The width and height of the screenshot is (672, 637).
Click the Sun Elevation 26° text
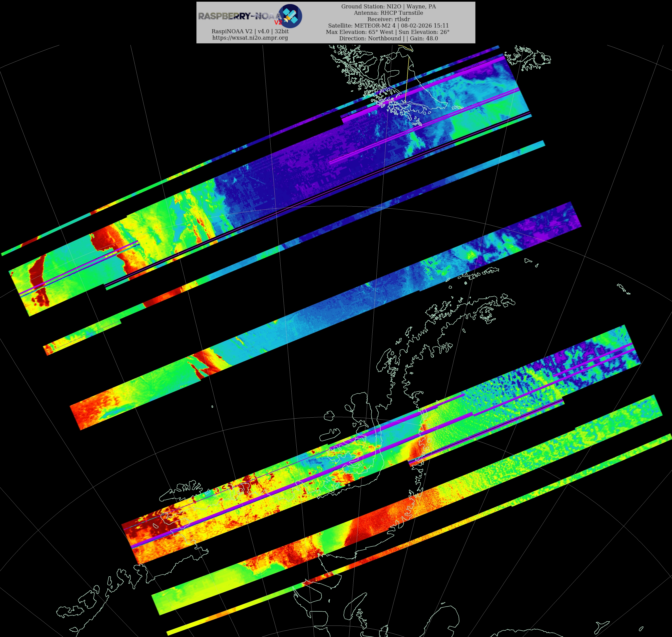(x=424, y=32)
